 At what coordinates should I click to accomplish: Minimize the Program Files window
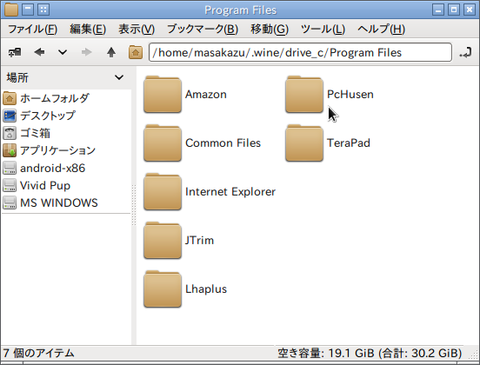438,10
